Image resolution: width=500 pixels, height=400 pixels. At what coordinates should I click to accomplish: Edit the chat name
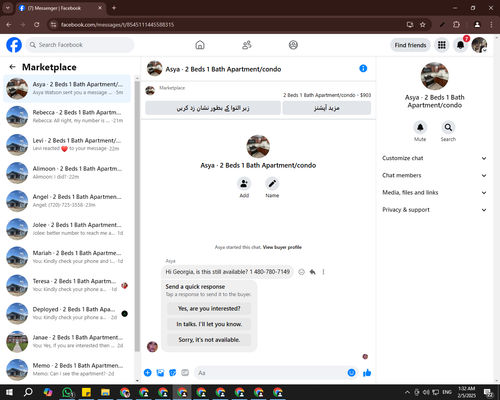point(272,183)
